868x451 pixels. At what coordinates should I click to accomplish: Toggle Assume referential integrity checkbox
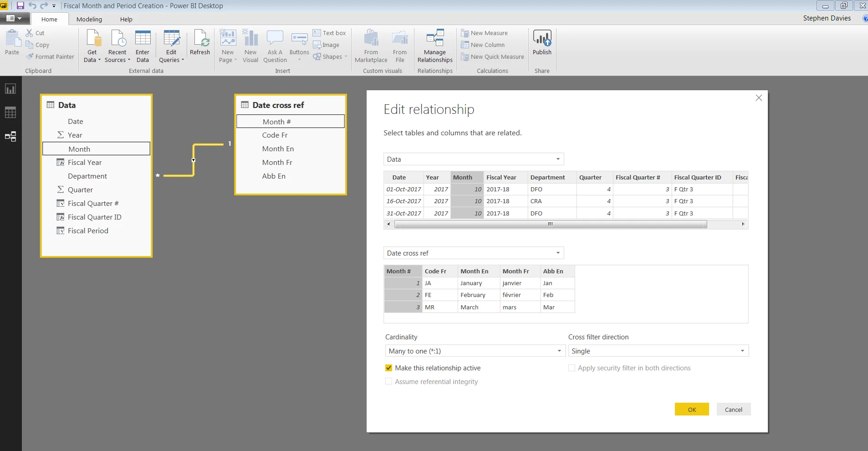tap(388, 381)
